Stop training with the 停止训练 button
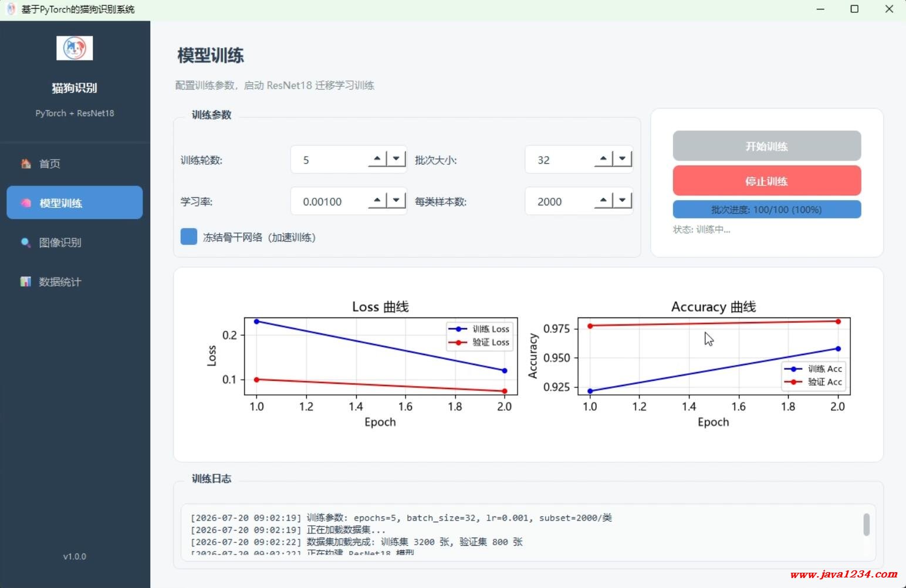The height and width of the screenshot is (588, 906). (x=767, y=181)
